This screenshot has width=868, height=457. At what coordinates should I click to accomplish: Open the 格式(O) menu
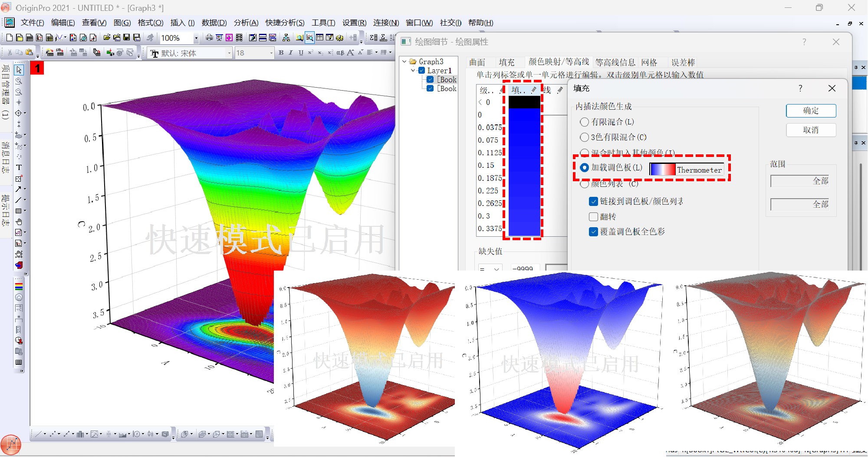click(151, 23)
